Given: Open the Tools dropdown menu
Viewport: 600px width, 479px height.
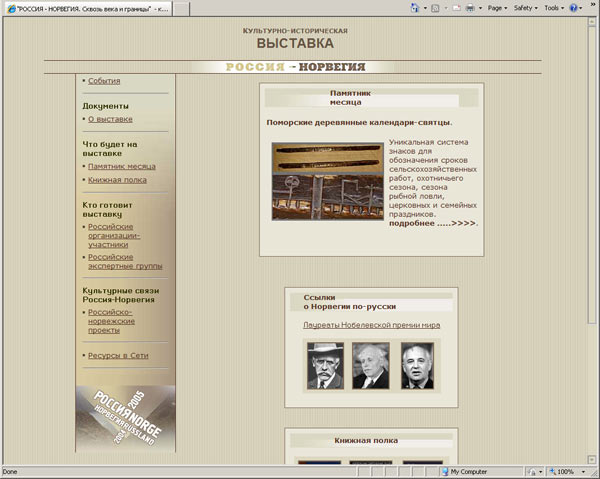Looking at the screenshot, I should [555, 7].
